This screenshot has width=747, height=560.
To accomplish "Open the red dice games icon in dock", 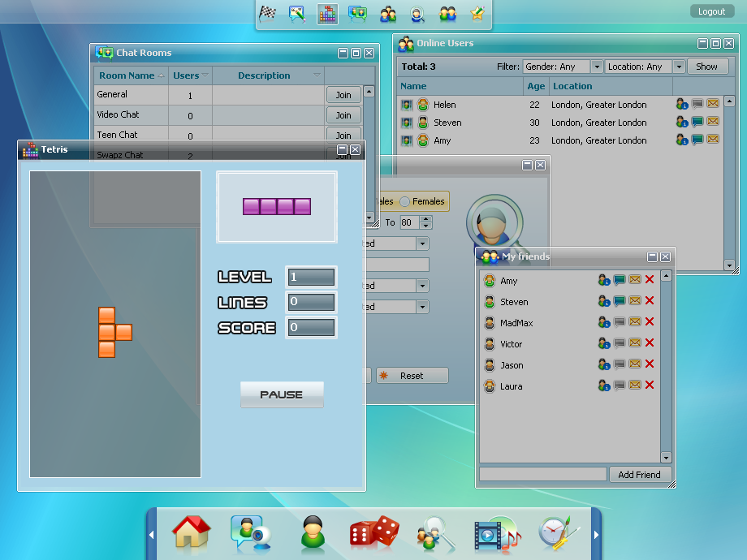I will click(374, 533).
